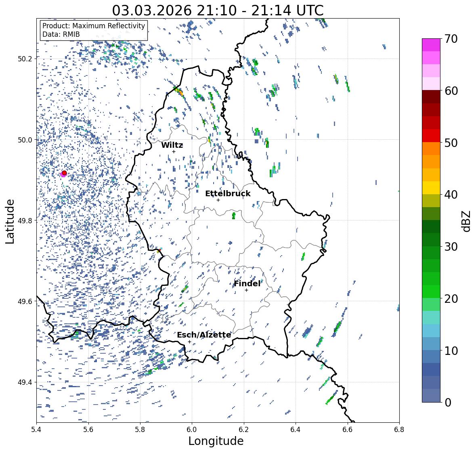This screenshot has width=476, height=451.
Task: Click the 49.6 latitude tick label
Action: click(x=25, y=301)
